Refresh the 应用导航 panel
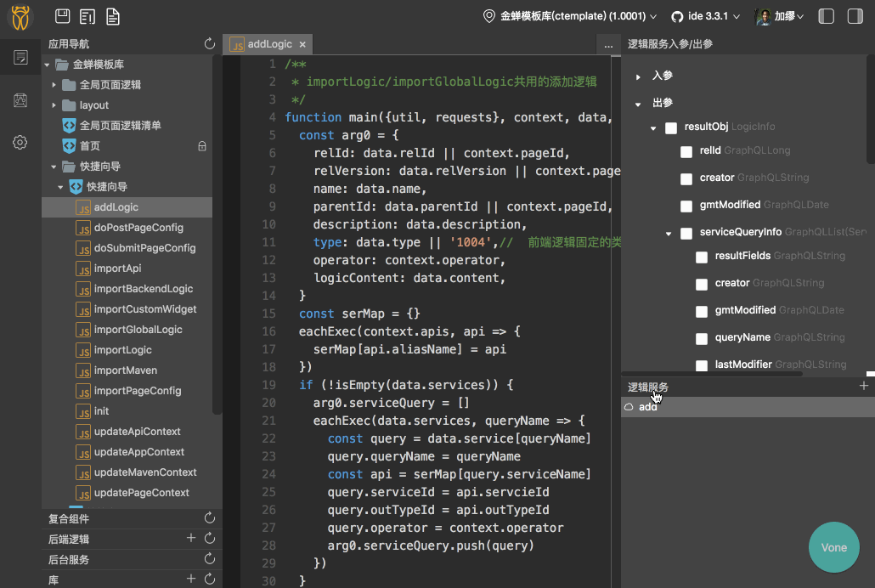Image resolution: width=875 pixels, height=588 pixels. pyautogui.click(x=210, y=43)
